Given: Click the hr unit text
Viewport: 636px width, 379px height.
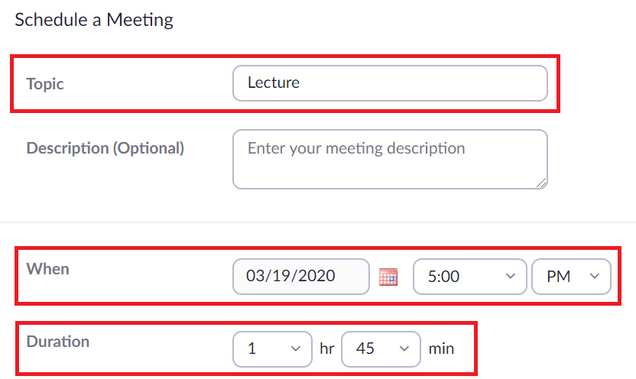Looking at the screenshot, I should tap(327, 349).
